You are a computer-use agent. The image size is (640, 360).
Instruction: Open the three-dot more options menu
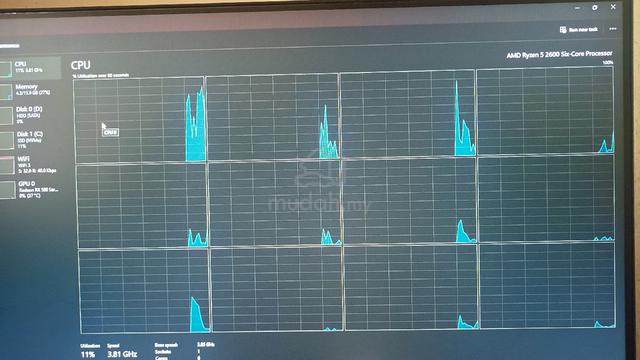613,29
